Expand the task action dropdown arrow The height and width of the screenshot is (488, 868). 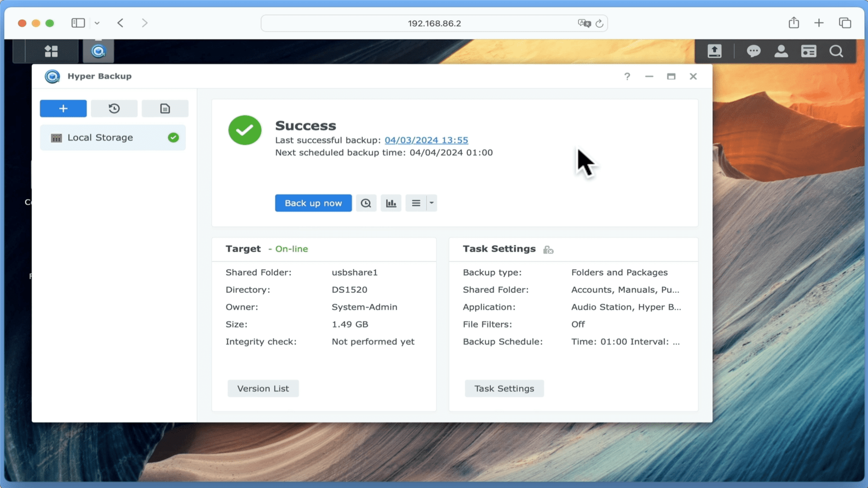[432, 203]
